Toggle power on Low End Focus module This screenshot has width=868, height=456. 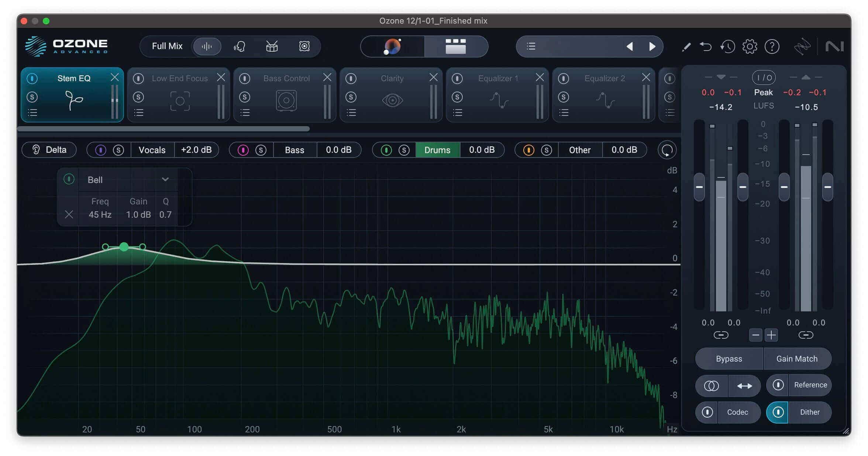coord(138,78)
